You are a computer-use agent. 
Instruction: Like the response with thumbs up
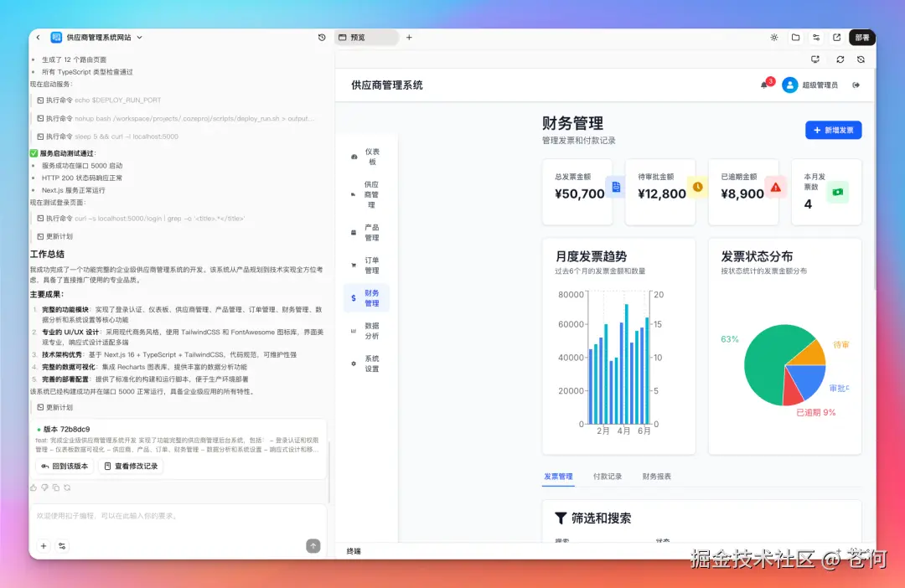click(34, 487)
